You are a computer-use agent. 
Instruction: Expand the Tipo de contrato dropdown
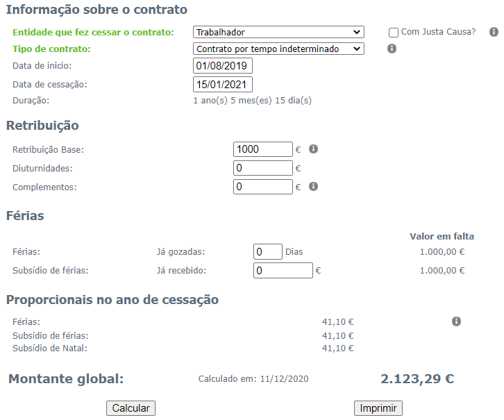[278, 49]
